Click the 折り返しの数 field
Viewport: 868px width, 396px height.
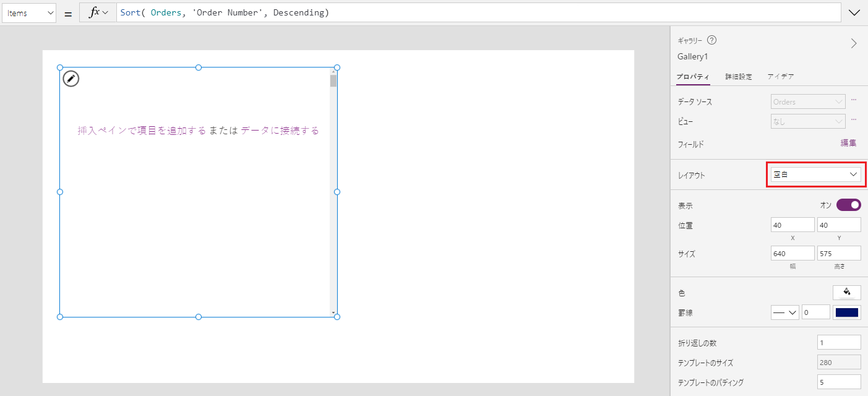pos(839,342)
